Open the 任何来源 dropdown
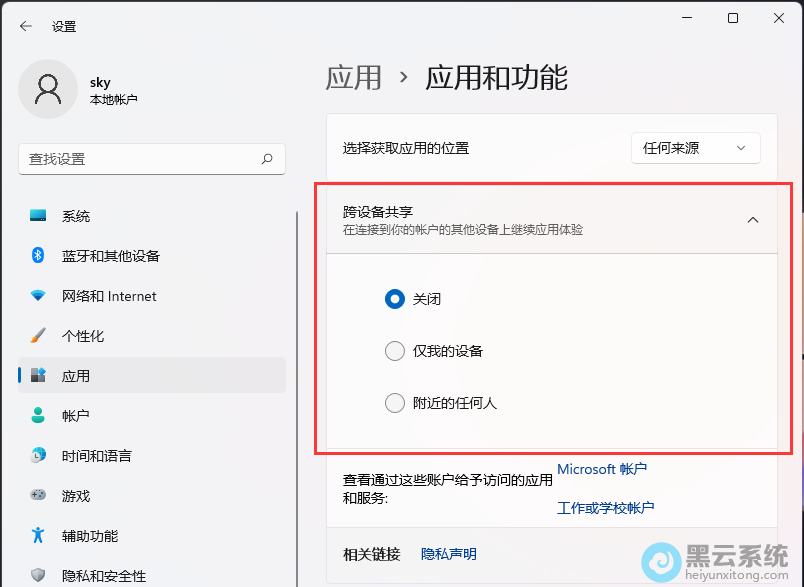This screenshot has height=587, width=804. pyautogui.click(x=695, y=148)
